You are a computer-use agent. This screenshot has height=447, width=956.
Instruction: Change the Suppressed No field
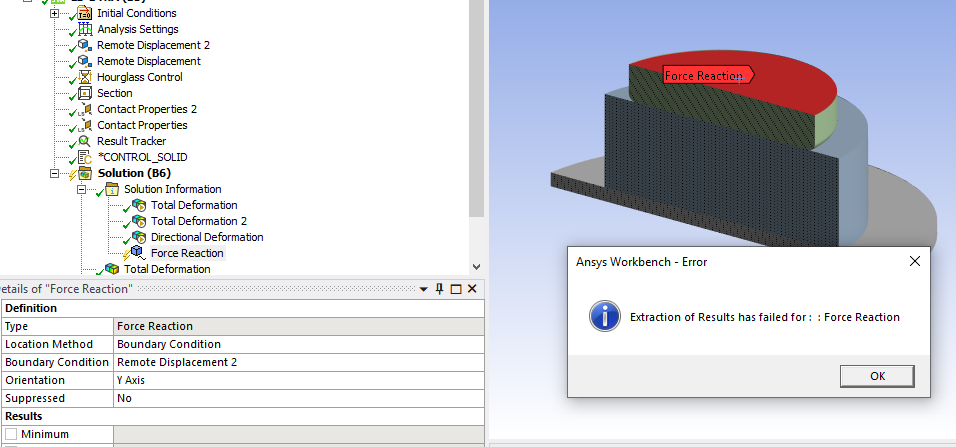(x=299, y=398)
